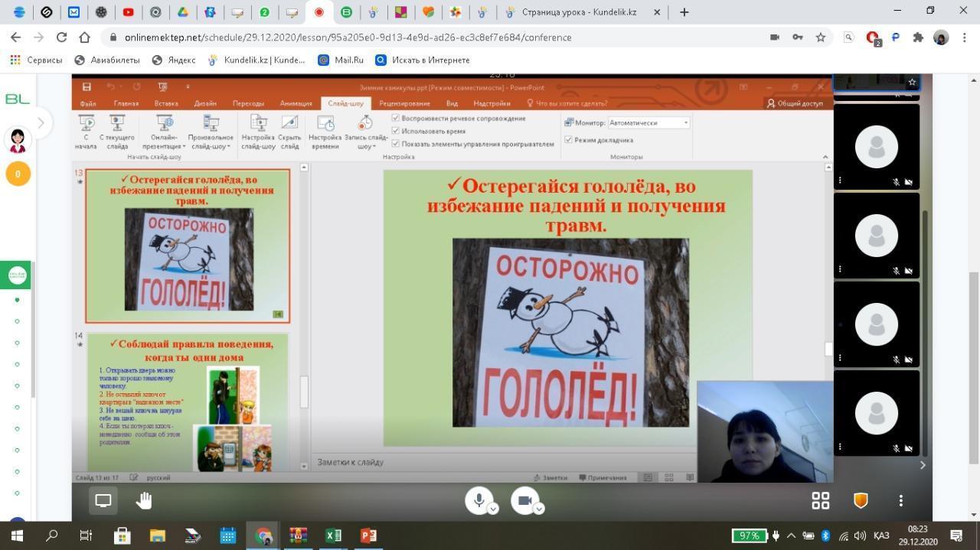This screenshot has height=550, width=980.
Task: Uncheck 'Режим докладчика' checkbox
Action: point(568,140)
